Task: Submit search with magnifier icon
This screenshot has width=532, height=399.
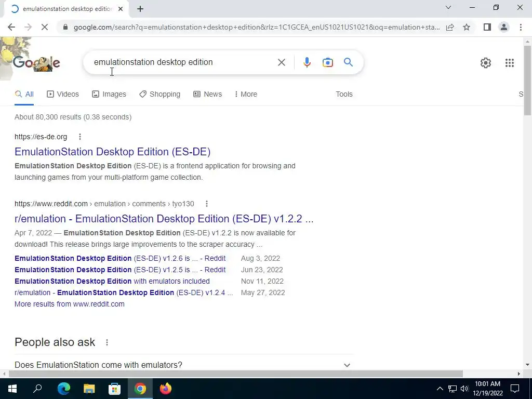Action: pos(348,62)
